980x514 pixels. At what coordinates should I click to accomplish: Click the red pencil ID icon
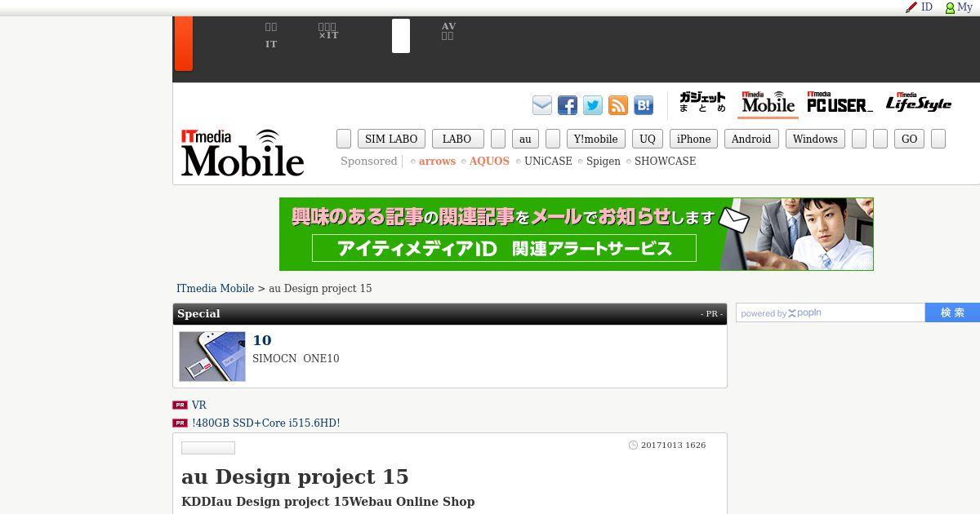click(911, 7)
